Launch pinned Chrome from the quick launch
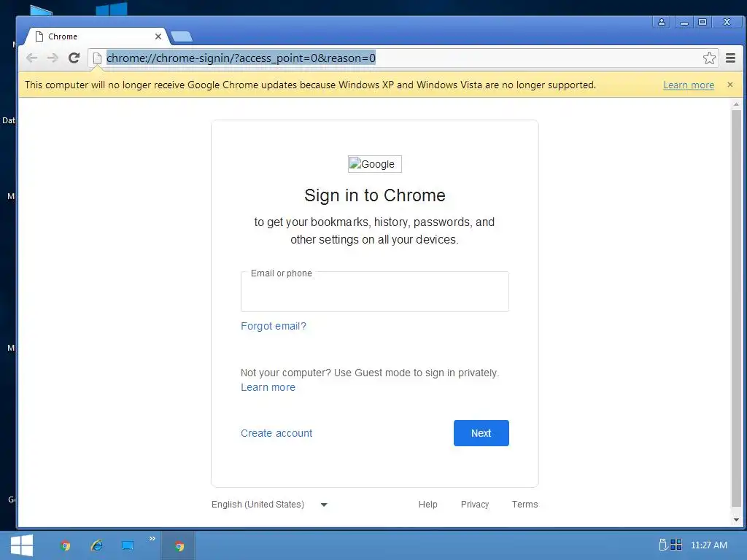 (66, 545)
